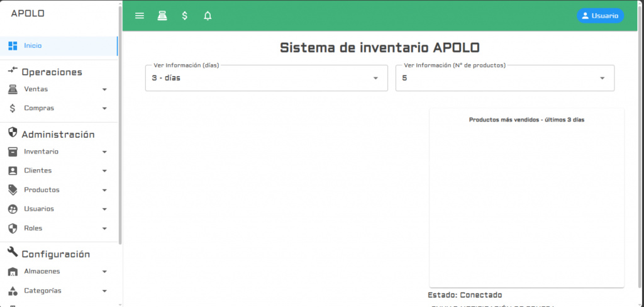This screenshot has height=307, width=644.
Task: Click the Inventario box icon
Action: click(13, 152)
